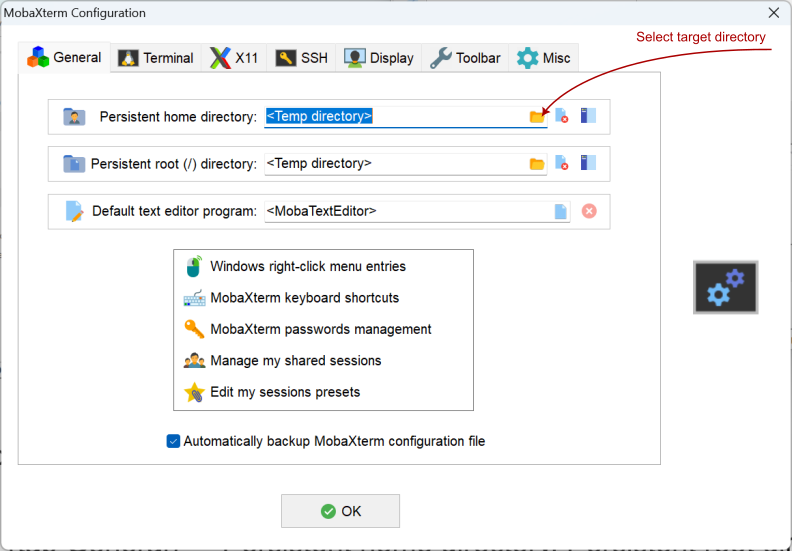792x551 pixels.
Task: Click the golden key passwords icon
Action: tap(194, 329)
